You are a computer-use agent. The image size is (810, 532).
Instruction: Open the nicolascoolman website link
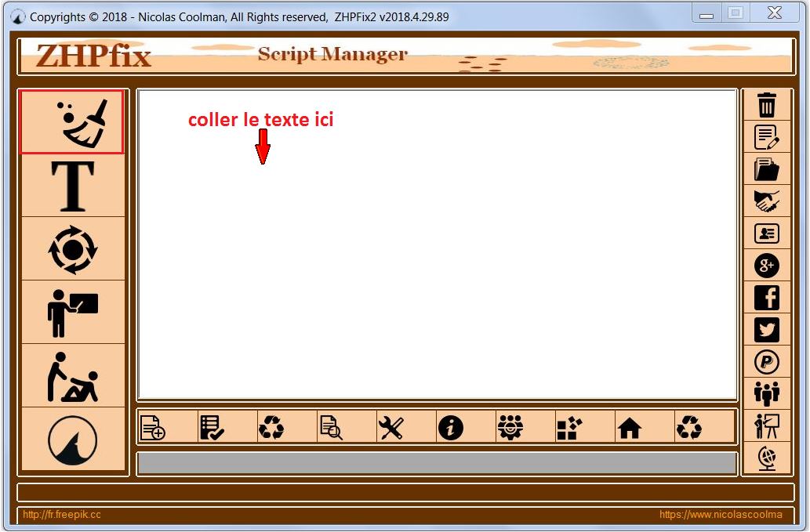click(x=721, y=515)
